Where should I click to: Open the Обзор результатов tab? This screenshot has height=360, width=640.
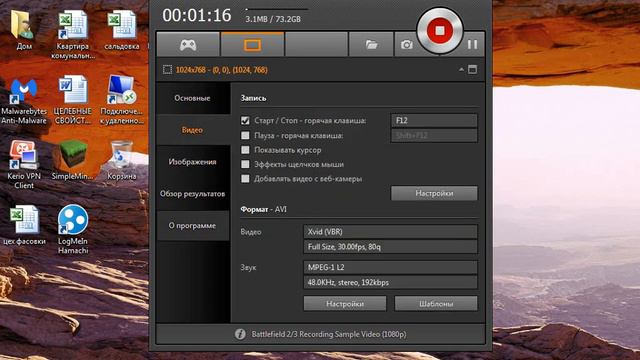point(193,193)
